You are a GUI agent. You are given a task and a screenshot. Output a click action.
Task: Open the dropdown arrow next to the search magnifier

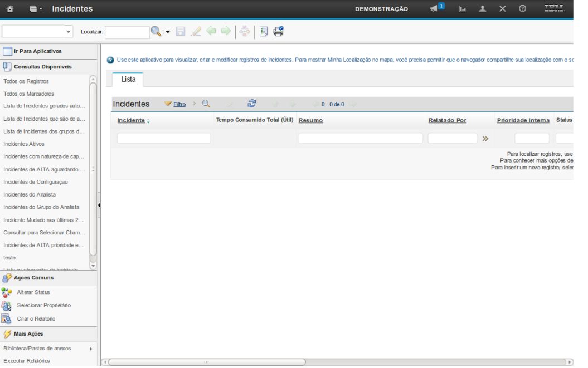point(168,32)
